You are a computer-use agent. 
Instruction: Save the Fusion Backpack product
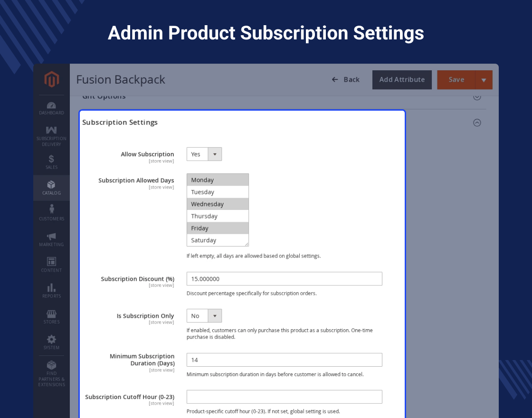[456, 80]
